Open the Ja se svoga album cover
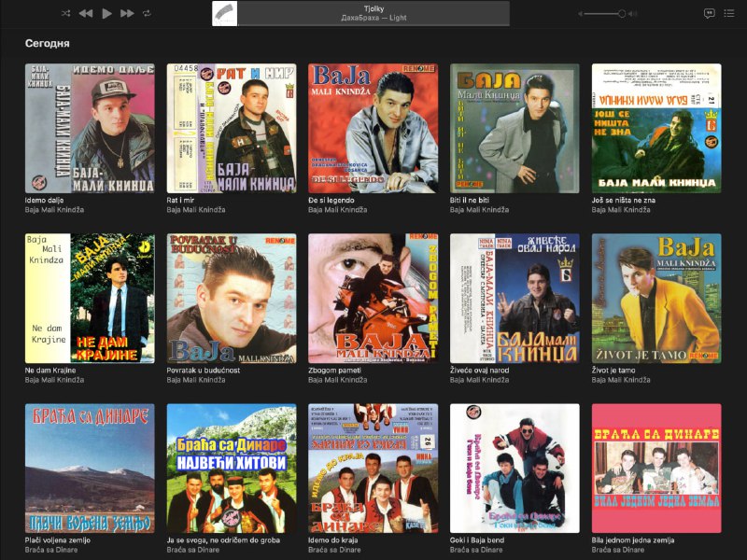 coord(232,469)
